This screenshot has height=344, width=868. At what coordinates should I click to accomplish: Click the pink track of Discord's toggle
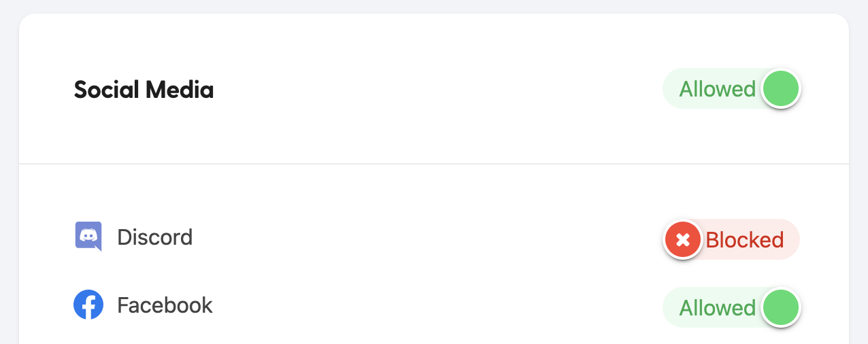click(x=790, y=240)
